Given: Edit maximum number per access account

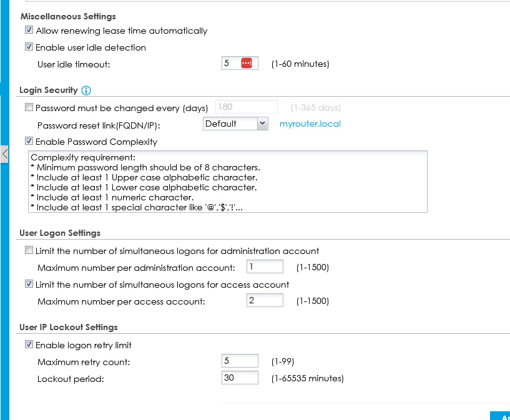Looking at the screenshot, I should [265, 301].
